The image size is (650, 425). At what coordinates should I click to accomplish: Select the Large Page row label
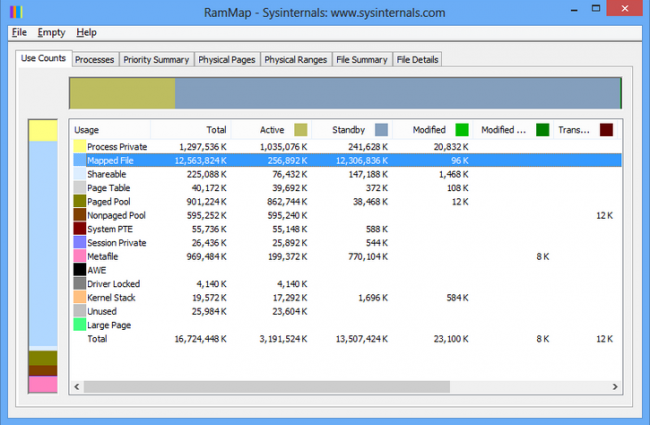tap(109, 325)
